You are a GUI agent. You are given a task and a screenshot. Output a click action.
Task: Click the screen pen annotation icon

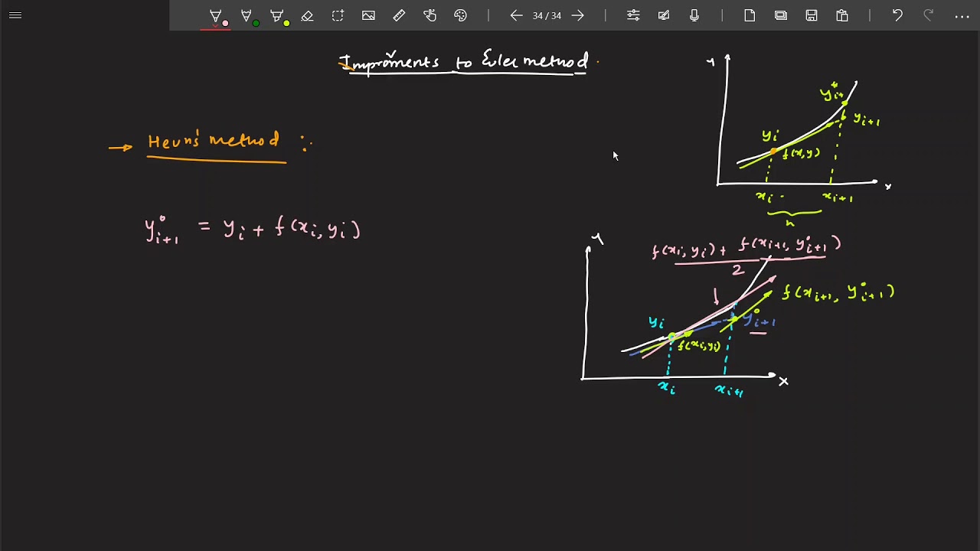click(x=664, y=15)
